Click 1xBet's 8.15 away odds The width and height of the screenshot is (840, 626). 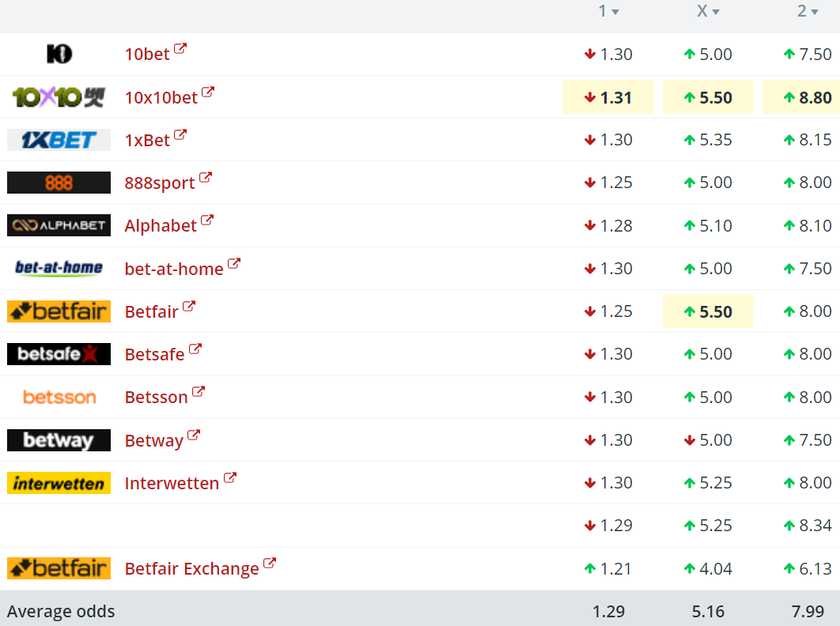point(807,140)
